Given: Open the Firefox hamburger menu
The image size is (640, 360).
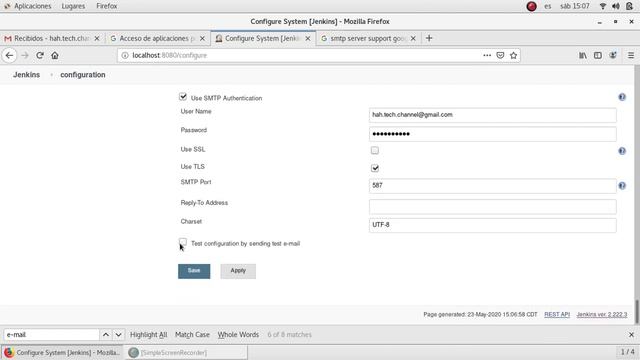Looking at the screenshot, I should pyautogui.click(x=631, y=56).
